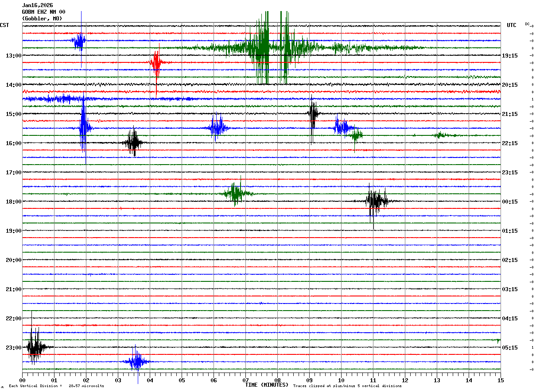
Task: Select the 19:00 CST time label
Action: coord(13,231)
